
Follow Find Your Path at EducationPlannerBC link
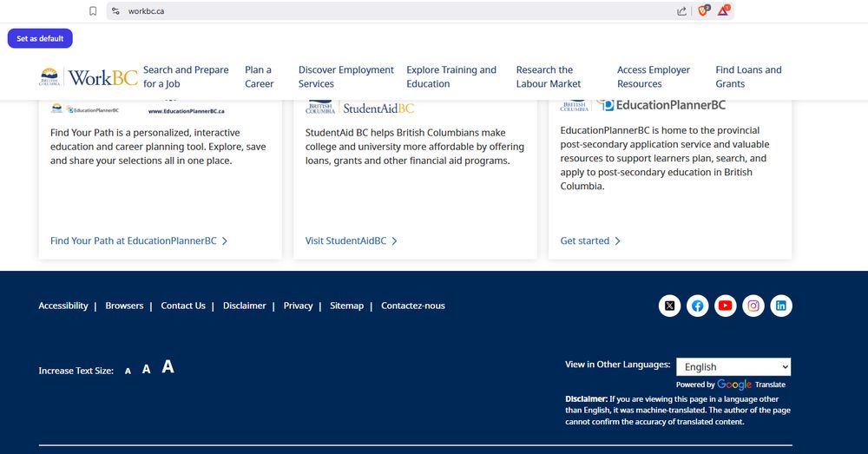click(139, 240)
